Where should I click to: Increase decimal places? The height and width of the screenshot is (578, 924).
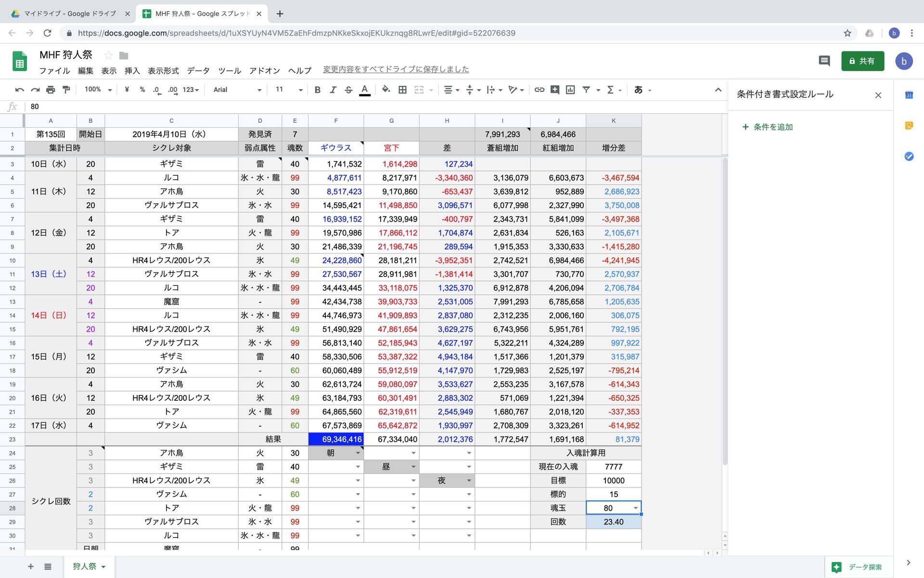(x=173, y=90)
